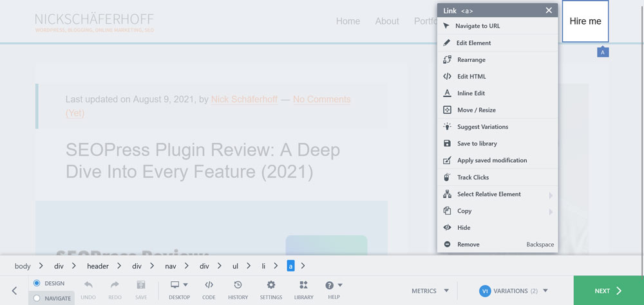This screenshot has width=644, height=305.
Task: Click the Save to library disk icon
Action: [448, 143]
